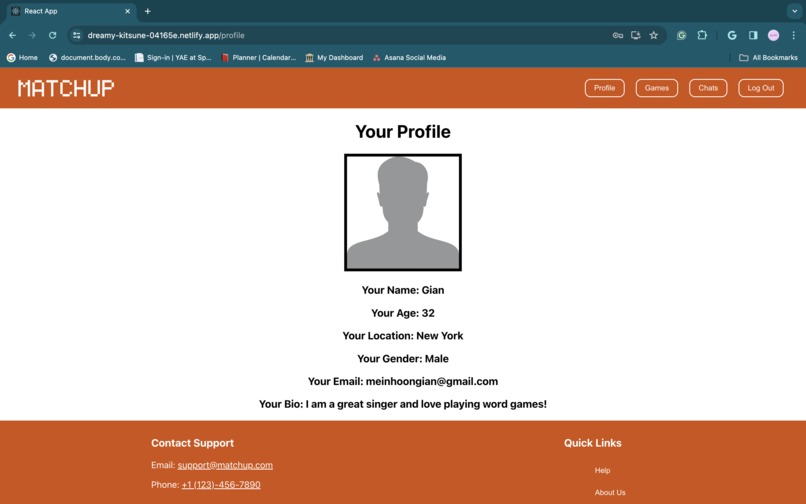Click the text Your Gender: Male
Image resolution: width=806 pixels, height=504 pixels.
403,358
